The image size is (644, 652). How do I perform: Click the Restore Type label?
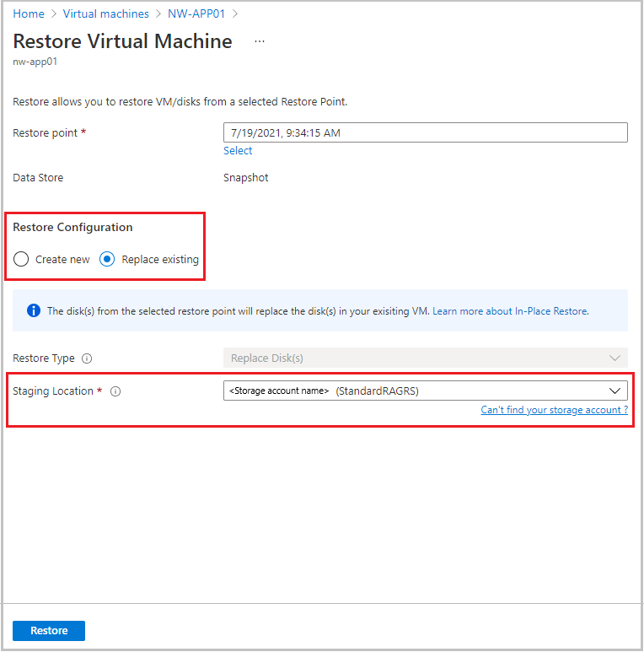[x=44, y=358]
